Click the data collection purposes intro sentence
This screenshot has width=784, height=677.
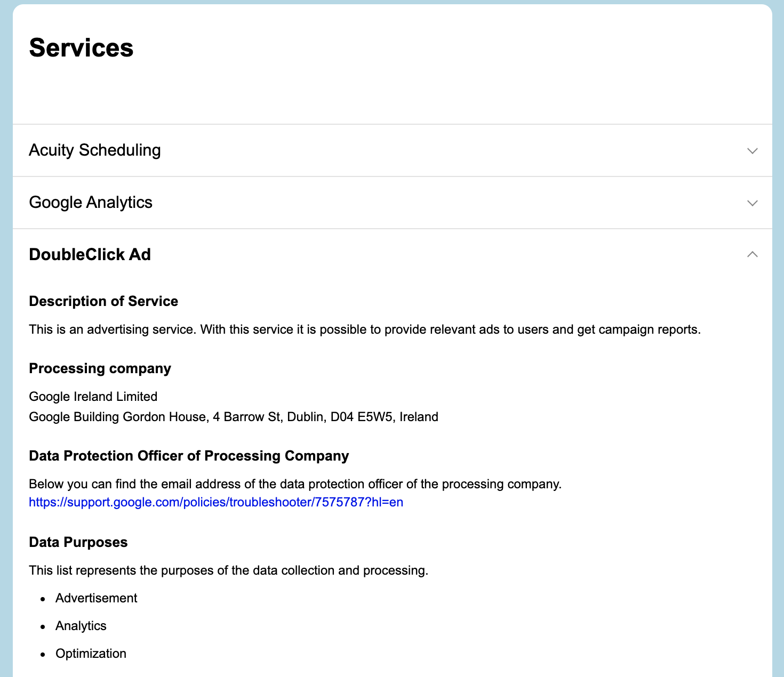(228, 570)
